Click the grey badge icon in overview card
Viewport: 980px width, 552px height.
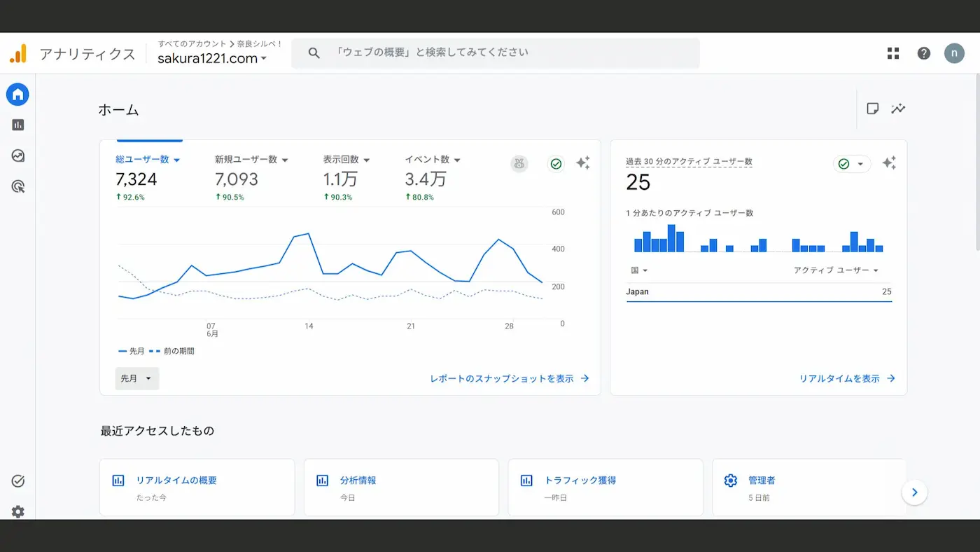tap(519, 164)
